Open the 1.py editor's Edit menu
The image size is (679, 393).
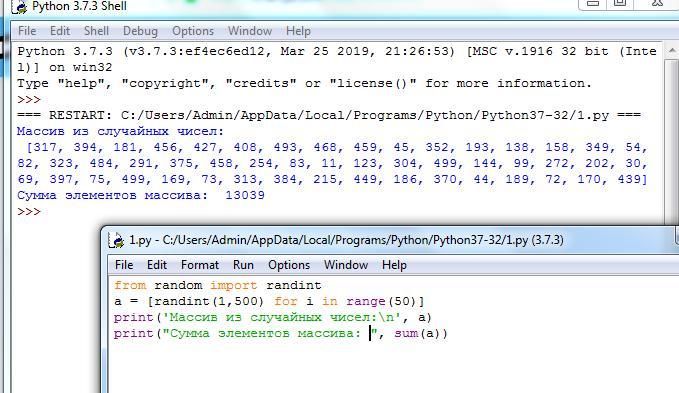[x=157, y=265]
